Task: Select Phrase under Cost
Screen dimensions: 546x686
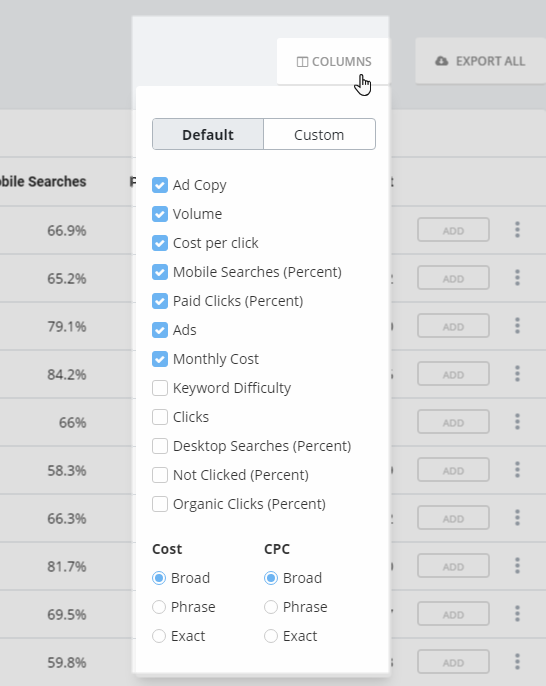Action: 159,607
